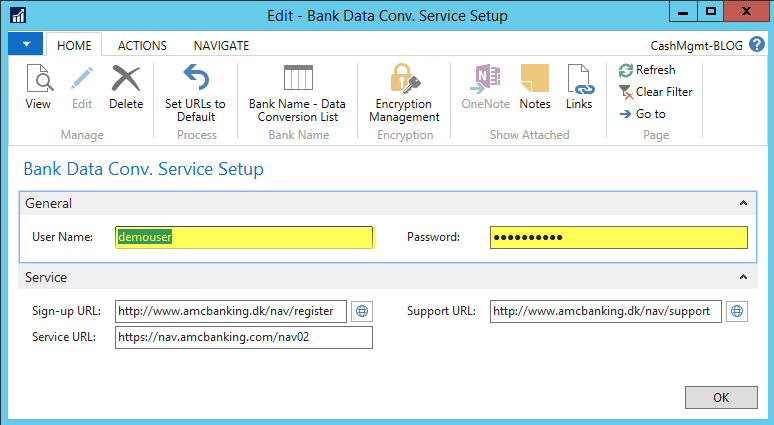Click Go to in Page group
Image resolution: width=774 pixels, height=425 pixels.
click(643, 114)
